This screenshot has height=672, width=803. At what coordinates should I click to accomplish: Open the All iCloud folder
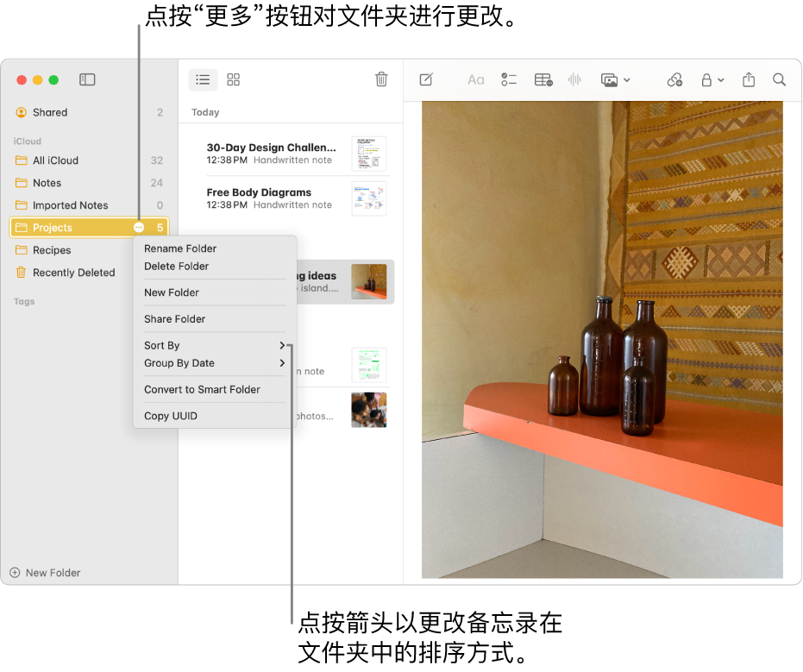pos(89,160)
